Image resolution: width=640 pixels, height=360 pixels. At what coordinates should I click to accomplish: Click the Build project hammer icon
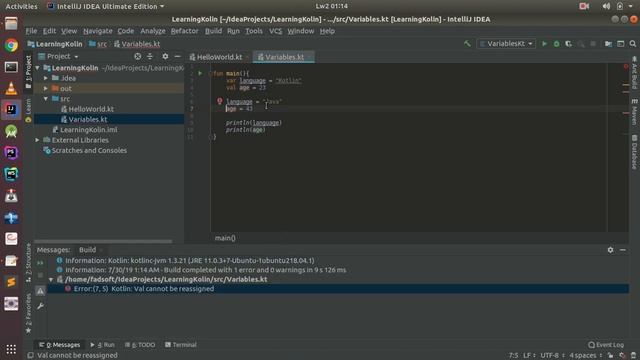pyautogui.click(x=467, y=44)
